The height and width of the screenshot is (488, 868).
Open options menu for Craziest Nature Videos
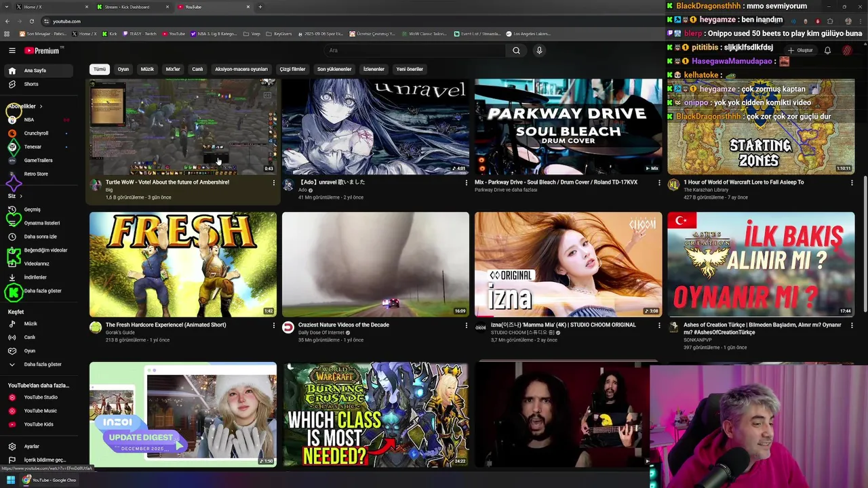pos(467,325)
